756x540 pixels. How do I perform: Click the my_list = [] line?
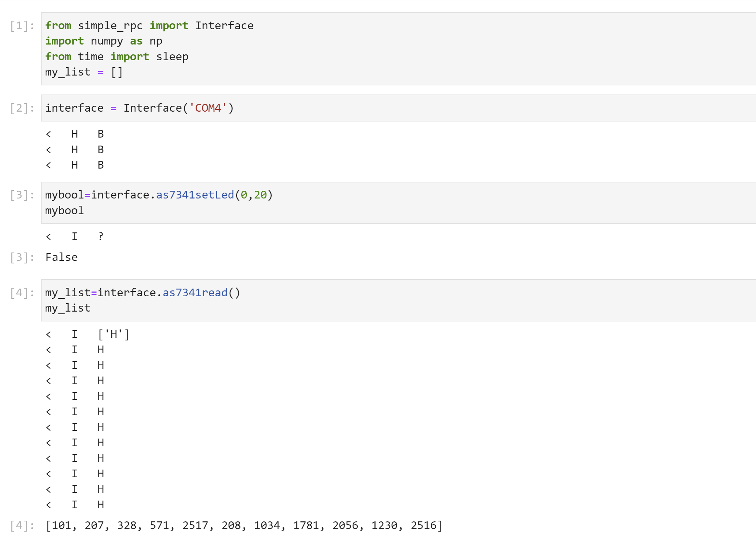(x=84, y=72)
